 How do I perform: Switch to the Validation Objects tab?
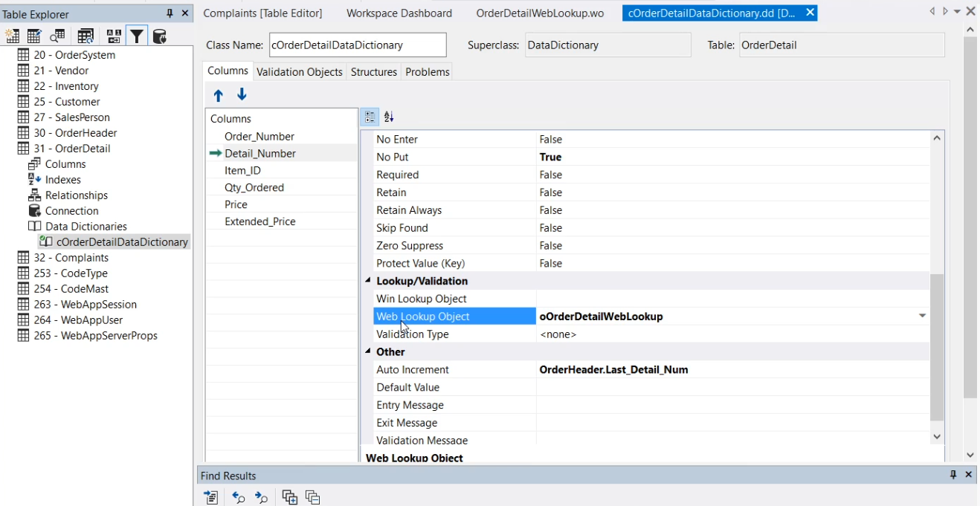pyautogui.click(x=299, y=72)
